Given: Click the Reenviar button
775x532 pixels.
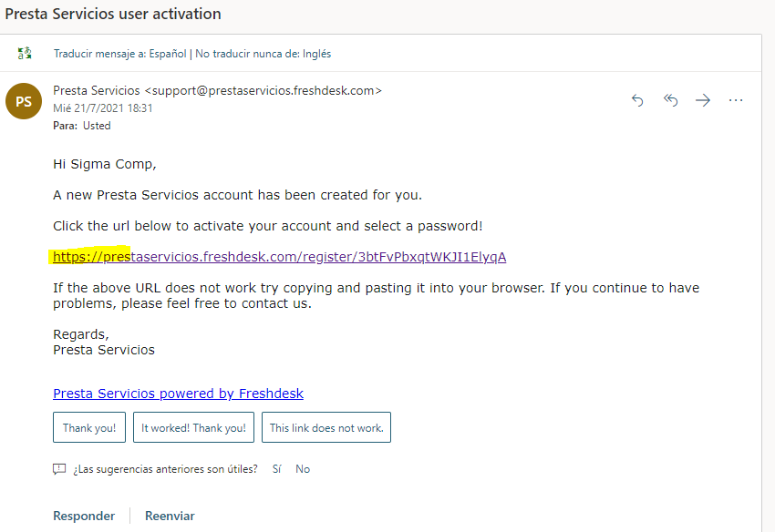Looking at the screenshot, I should [170, 516].
